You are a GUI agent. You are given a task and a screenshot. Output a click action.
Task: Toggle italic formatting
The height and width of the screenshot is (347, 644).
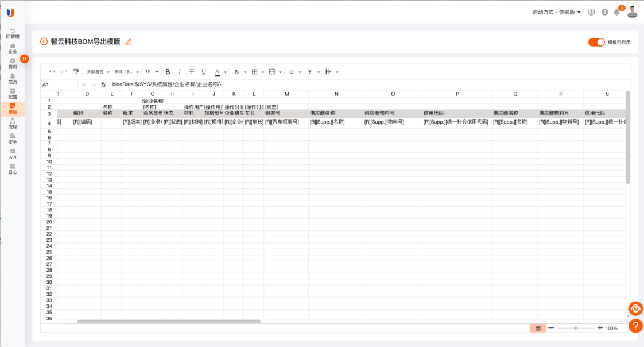[180, 72]
